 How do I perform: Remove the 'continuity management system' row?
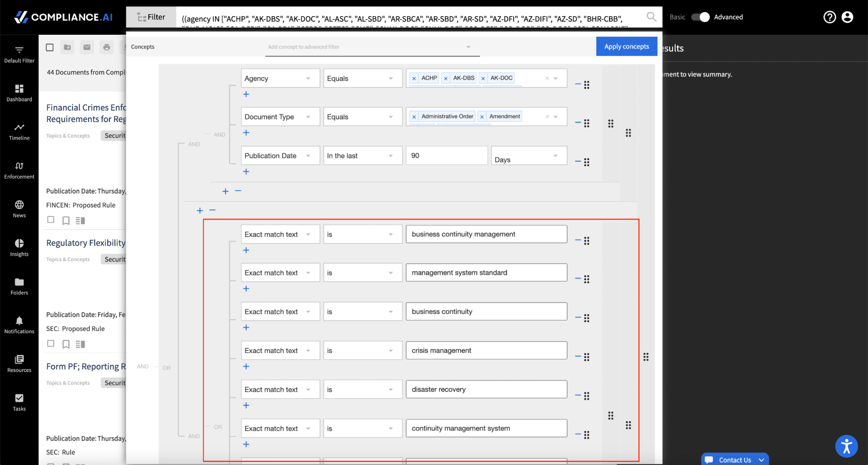[578, 434]
